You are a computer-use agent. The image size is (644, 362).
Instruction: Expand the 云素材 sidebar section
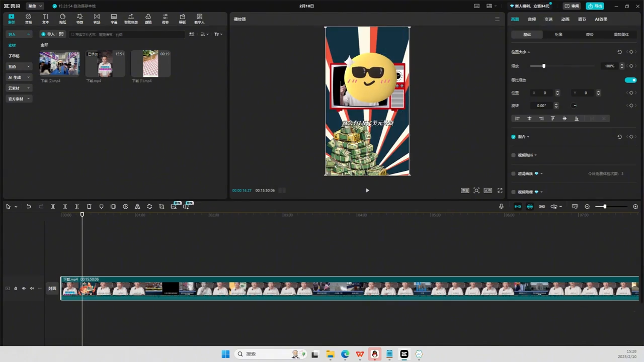[x=19, y=88]
